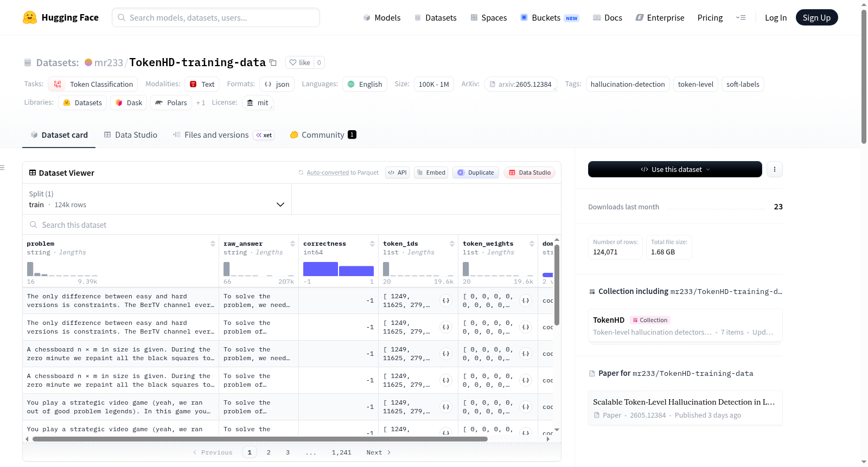Image resolution: width=868 pixels, height=467 pixels.
Task: Click the Dataset Viewer table icon
Action: [33, 173]
